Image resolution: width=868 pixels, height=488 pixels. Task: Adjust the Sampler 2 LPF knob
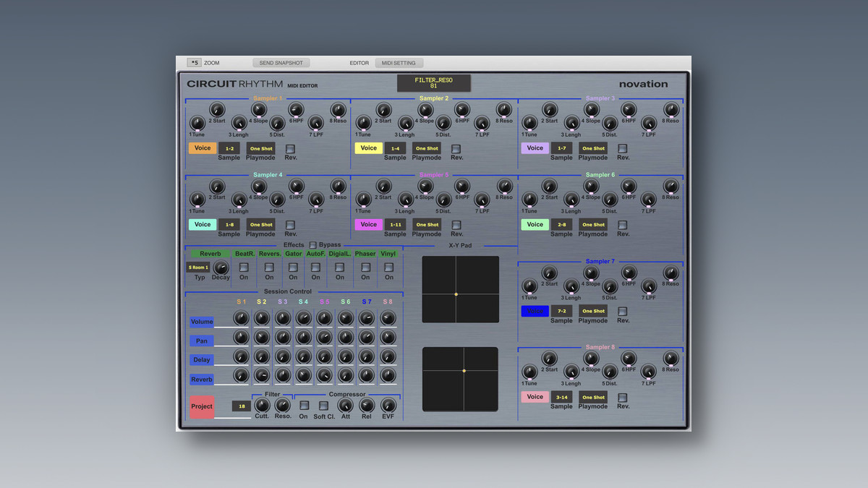pyautogui.click(x=482, y=122)
